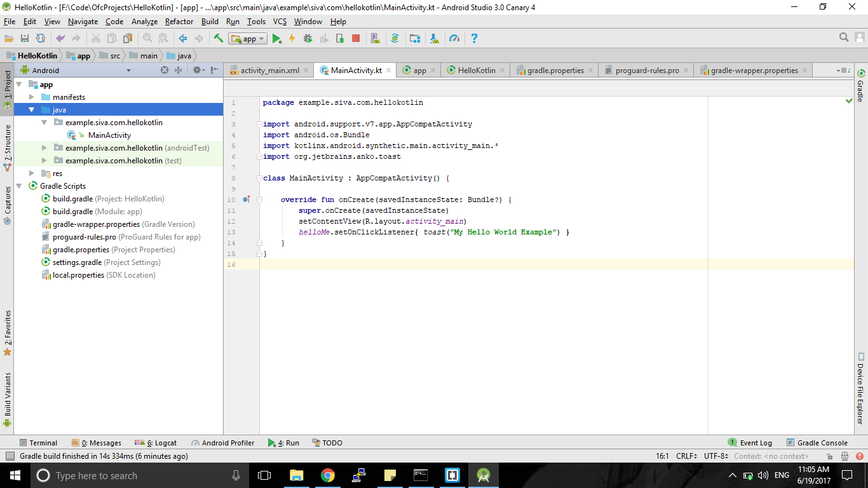The image size is (868, 488).
Task: Open Help with the question mark icon
Action: click(x=473, y=38)
